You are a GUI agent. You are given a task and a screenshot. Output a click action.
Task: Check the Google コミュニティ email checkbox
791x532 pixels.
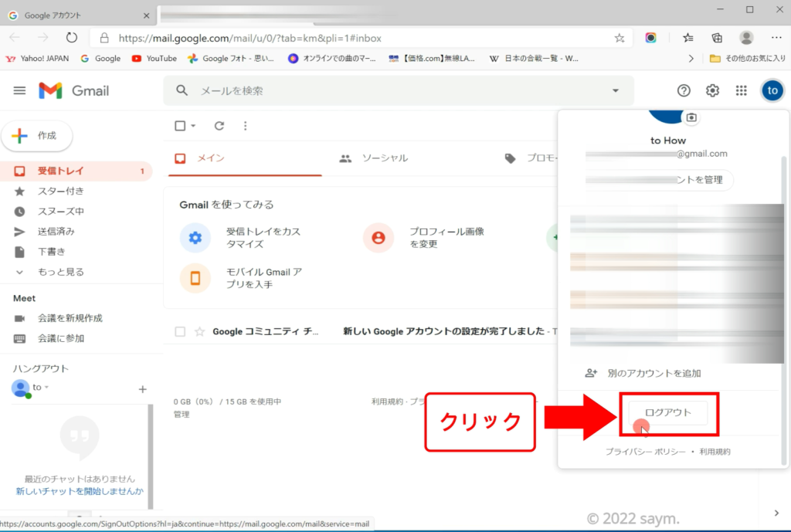point(180,331)
